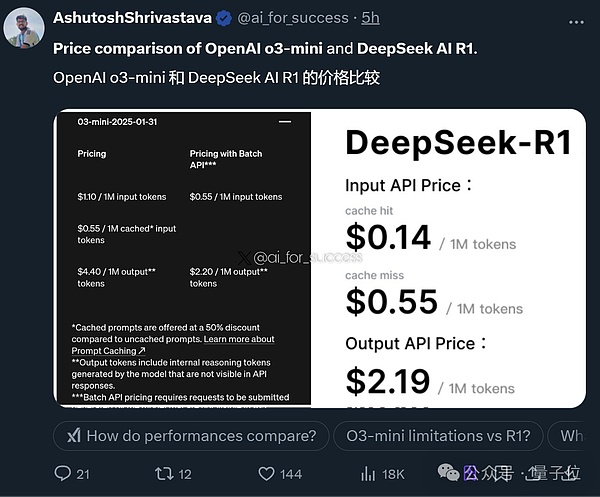This screenshot has height=497, width=600.
Task: Like the post with heart icon
Action: point(261,473)
